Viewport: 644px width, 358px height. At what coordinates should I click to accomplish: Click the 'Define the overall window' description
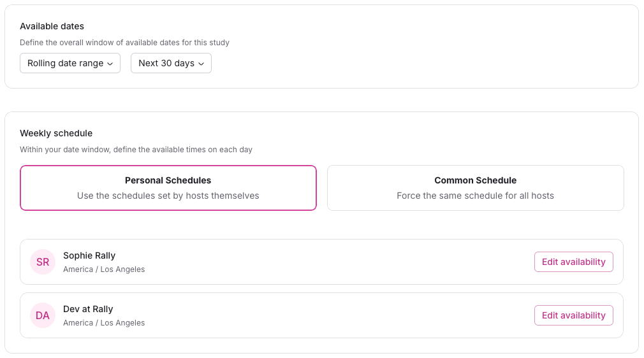point(124,43)
